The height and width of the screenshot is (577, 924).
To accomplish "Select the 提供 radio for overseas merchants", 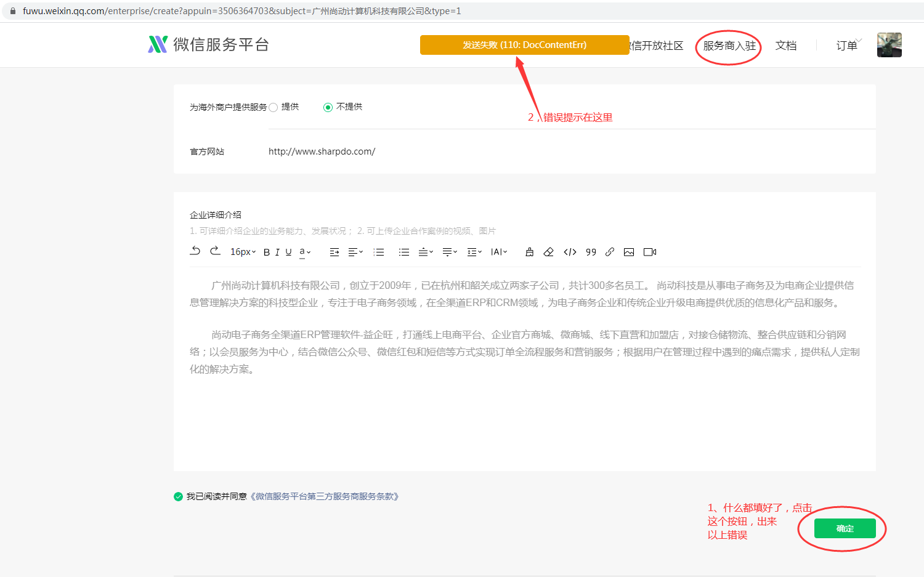I will coord(274,107).
